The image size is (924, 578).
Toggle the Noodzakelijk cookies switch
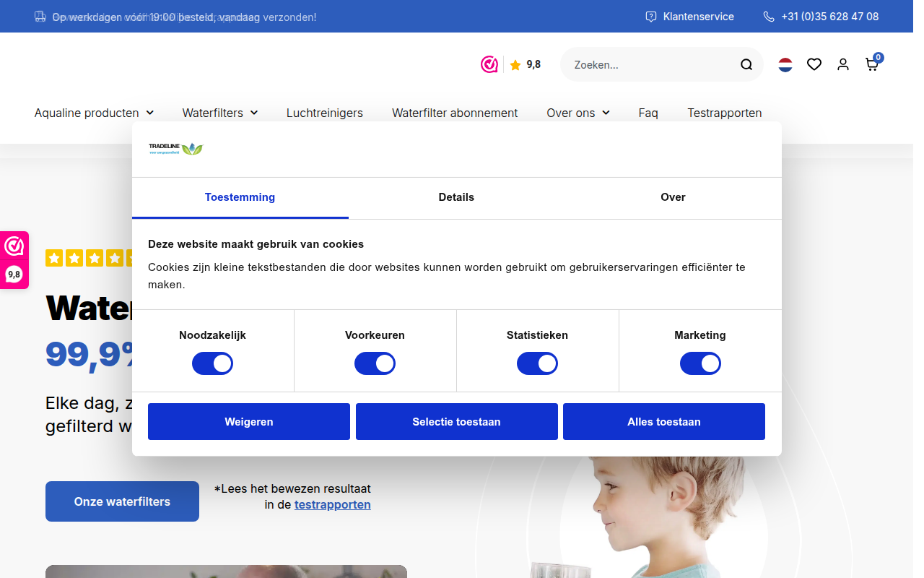pos(212,363)
